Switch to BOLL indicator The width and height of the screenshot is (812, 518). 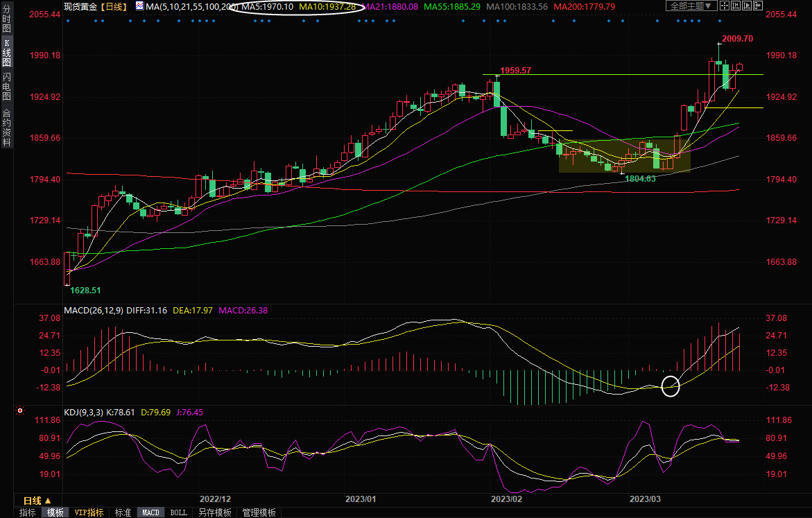pos(178,512)
